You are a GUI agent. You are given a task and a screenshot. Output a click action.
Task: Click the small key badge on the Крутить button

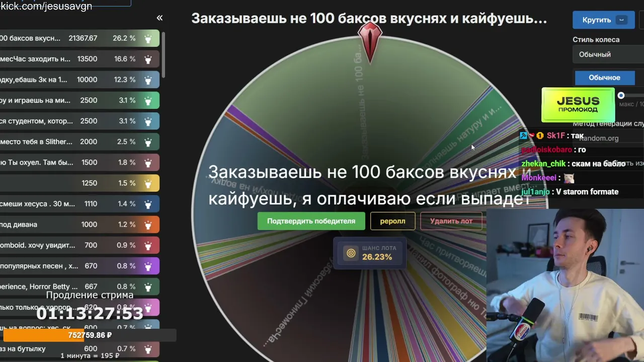pos(621,20)
